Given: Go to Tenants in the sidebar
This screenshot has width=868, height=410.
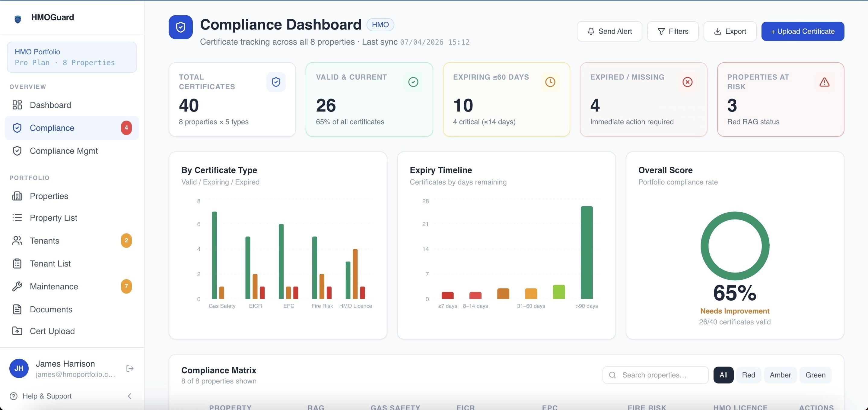Looking at the screenshot, I should click(72, 241).
